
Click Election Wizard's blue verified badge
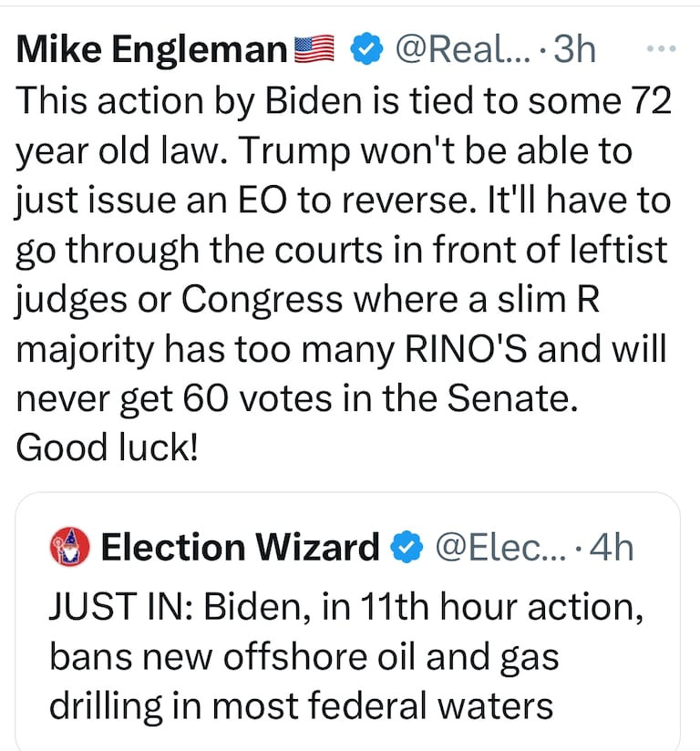click(x=407, y=547)
